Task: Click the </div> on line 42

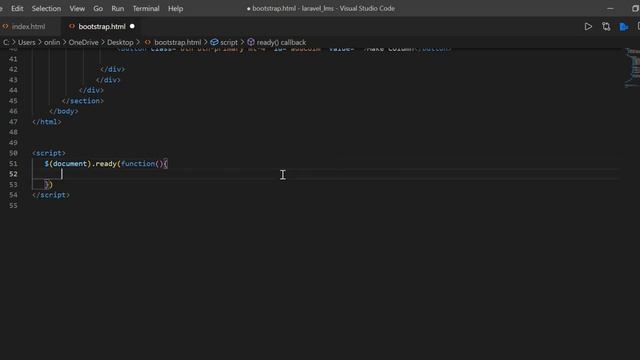Action: pyautogui.click(x=113, y=69)
